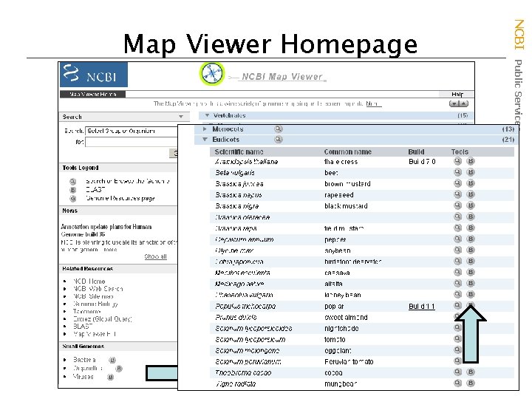Search icon for brown mustard row
Viewport: 532px width, 399px height.
(457, 183)
